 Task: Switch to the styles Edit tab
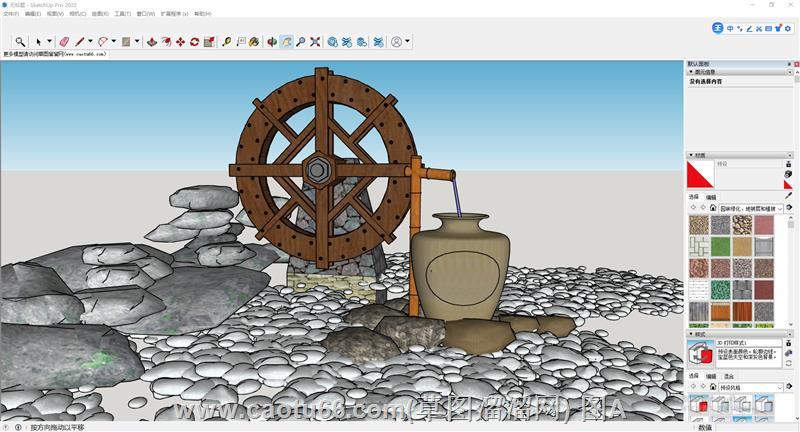[x=711, y=376]
